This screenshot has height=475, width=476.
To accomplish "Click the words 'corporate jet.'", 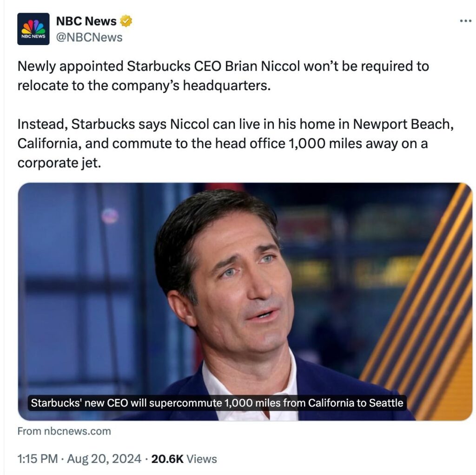I will [x=59, y=163].
